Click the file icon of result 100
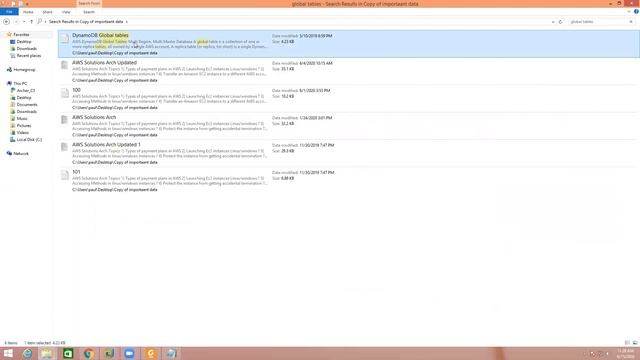 64,93
